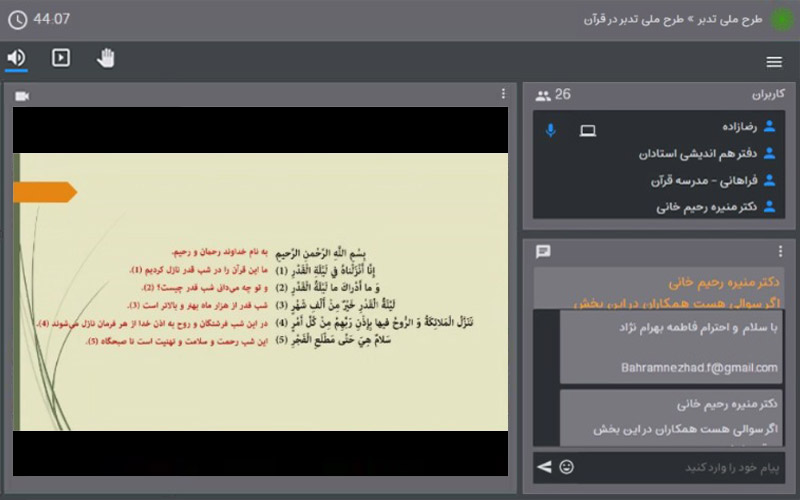Click the avatar icon of رضازاده
Image resolution: width=800 pixels, height=500 pixels.
[769, 127]
